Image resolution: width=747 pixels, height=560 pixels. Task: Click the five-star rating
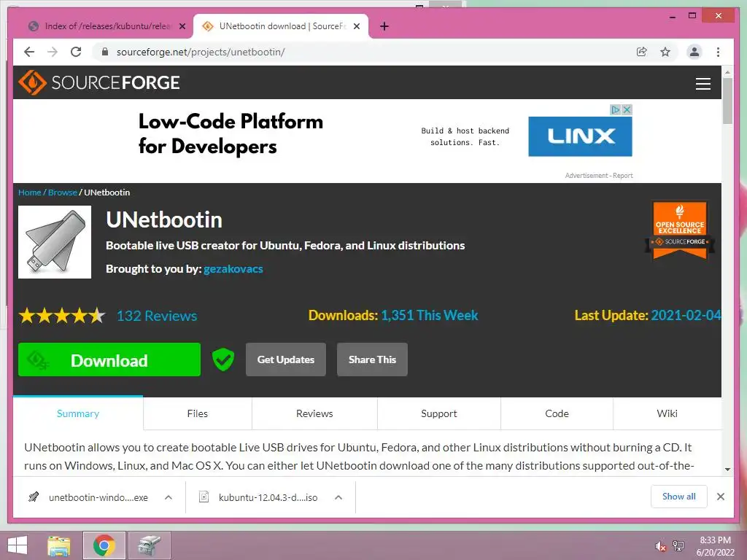[x=62, y=316]
